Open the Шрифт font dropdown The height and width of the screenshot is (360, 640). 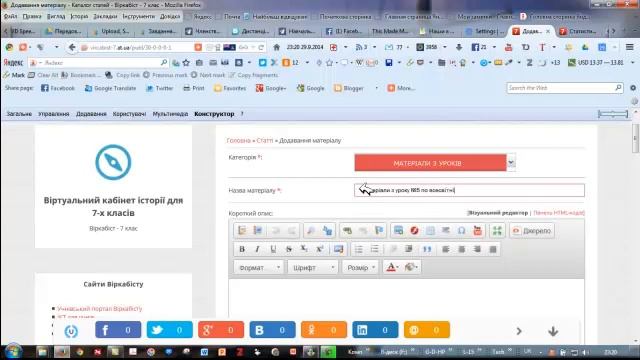pos(312,267)
